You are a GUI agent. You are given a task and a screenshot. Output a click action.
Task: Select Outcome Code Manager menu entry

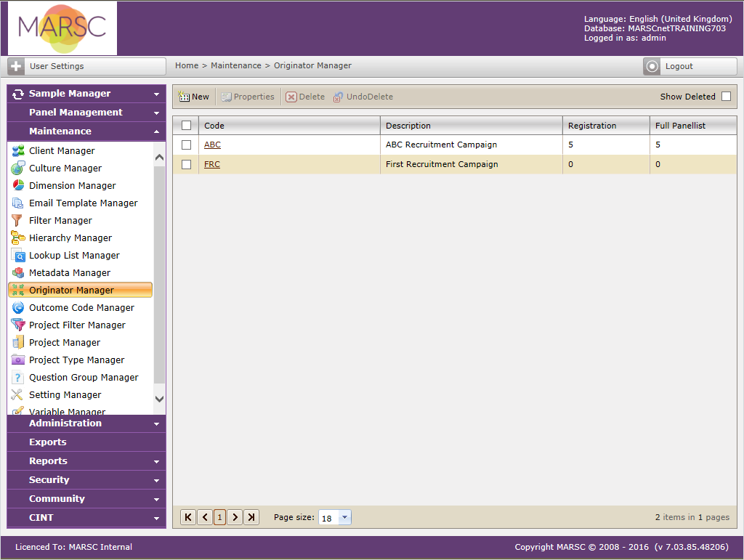coord(81,308)
